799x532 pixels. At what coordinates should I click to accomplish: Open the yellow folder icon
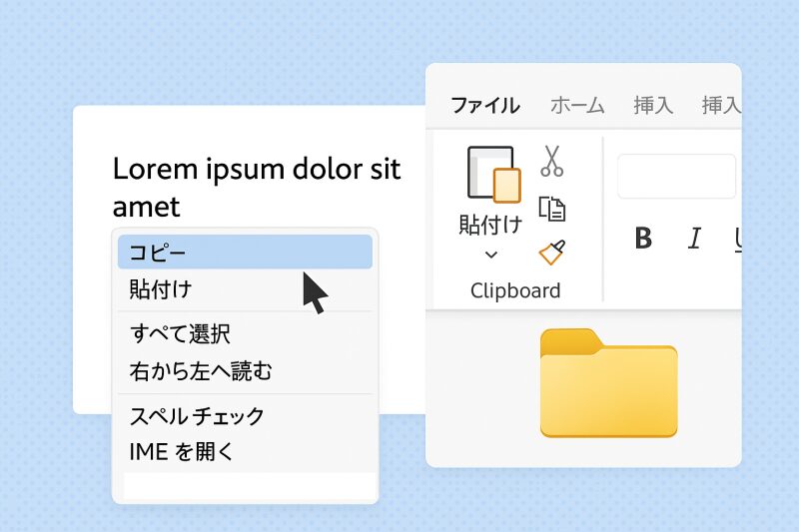point(609,383)
